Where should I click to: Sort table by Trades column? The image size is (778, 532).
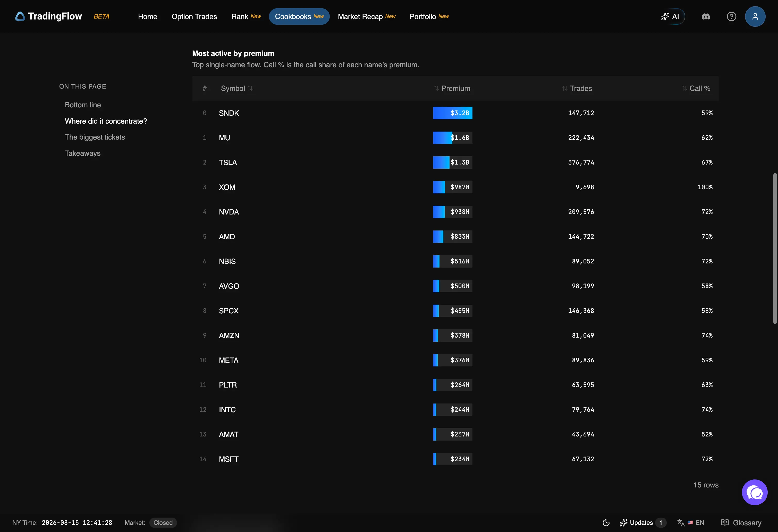tap(577, 88)
